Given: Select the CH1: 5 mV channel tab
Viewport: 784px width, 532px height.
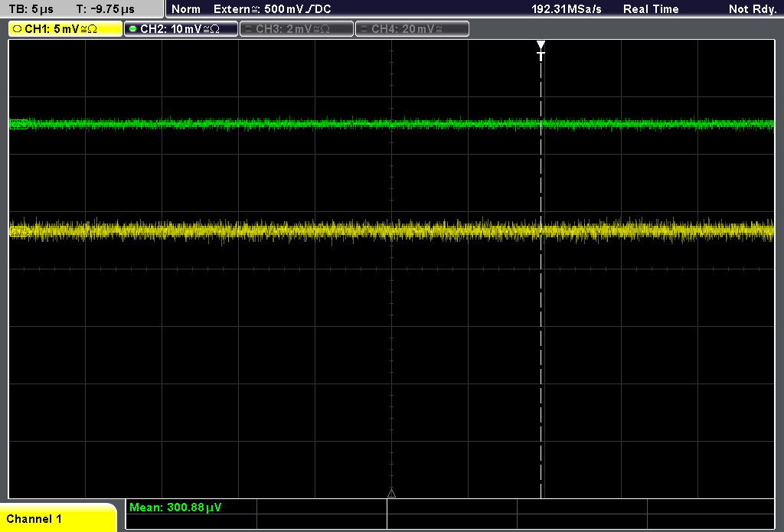Looking at the screenshot, I should [66, 29].
